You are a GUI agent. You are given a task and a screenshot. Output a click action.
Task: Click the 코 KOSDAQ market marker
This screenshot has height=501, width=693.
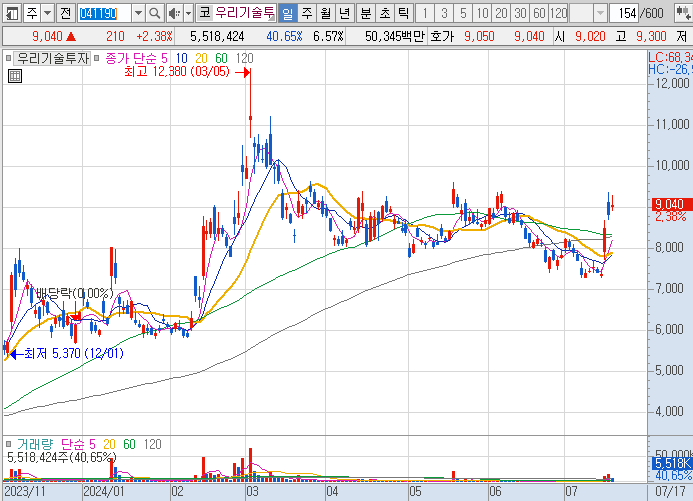(204, 13)
